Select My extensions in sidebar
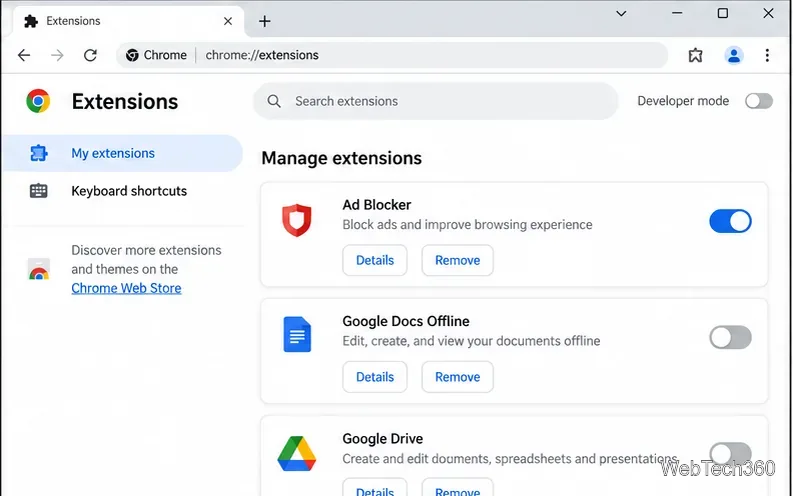This screenshot has width=793, height=496. (x=122, y=153)
